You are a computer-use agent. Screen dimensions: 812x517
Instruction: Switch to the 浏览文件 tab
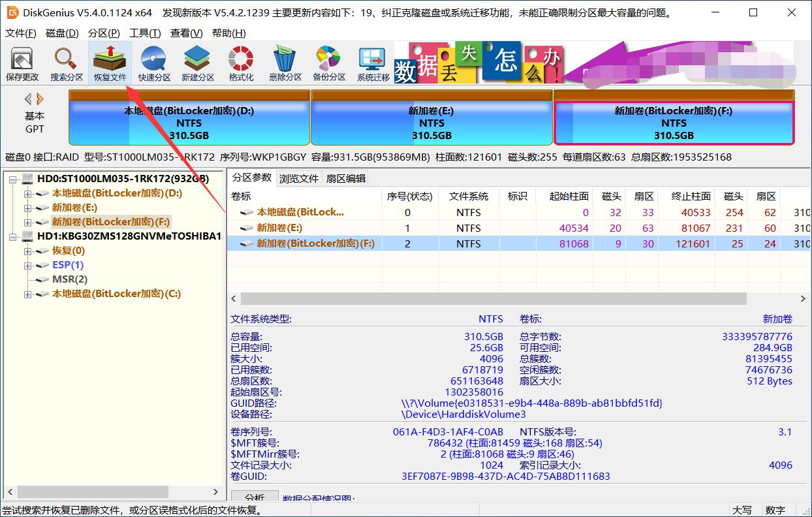[x=299, y=178]
